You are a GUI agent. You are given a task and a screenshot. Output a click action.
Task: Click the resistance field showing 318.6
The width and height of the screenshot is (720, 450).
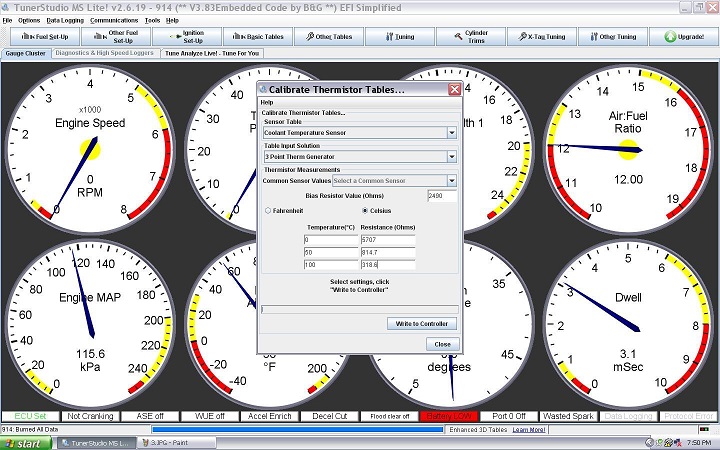(388, 264)
